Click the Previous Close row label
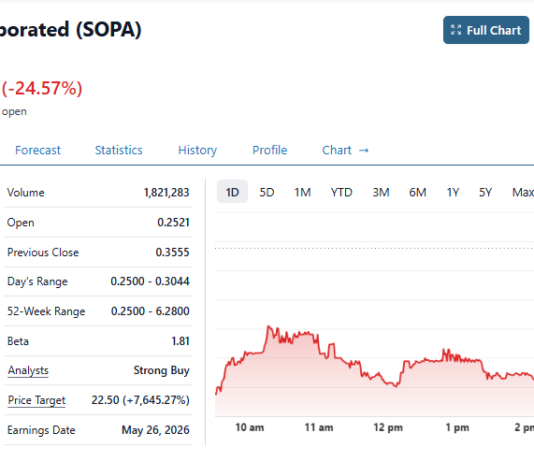The width and height of the screenshot is (534, 462). point(43,252)
